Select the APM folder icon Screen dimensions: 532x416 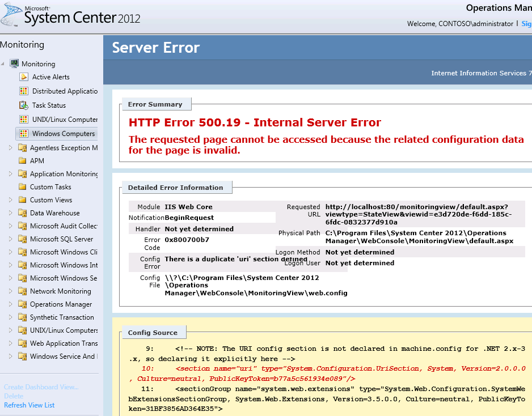(22, 160)
